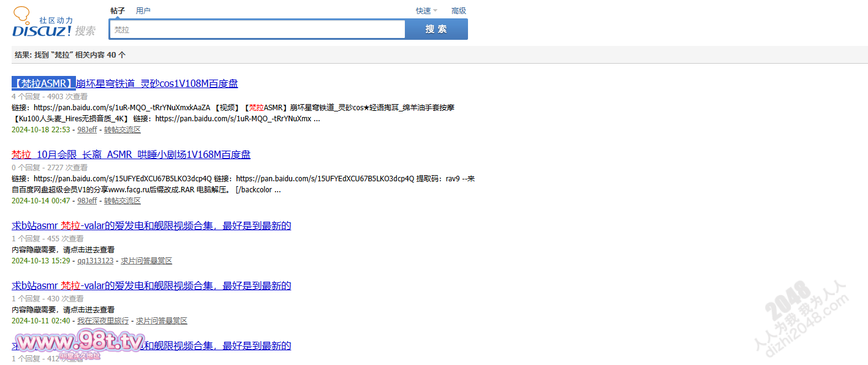
Task: Click the www.98t.tv watermark banner
Action: click(x=80, y=343)
